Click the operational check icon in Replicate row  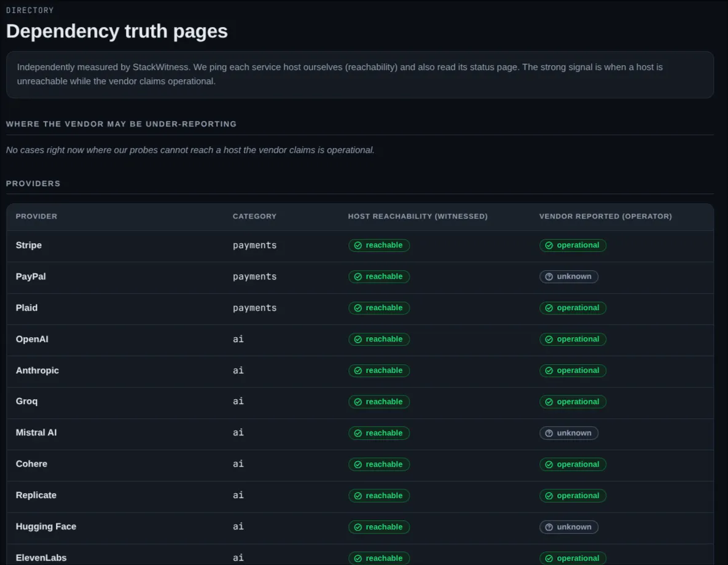pos(549,496)
